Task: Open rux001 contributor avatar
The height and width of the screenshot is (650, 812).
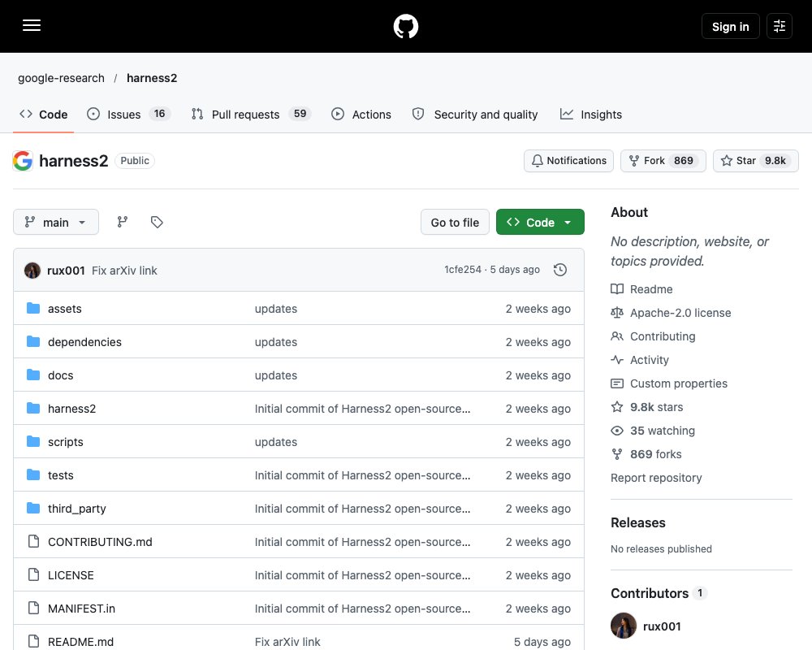Action: point(624,626)
